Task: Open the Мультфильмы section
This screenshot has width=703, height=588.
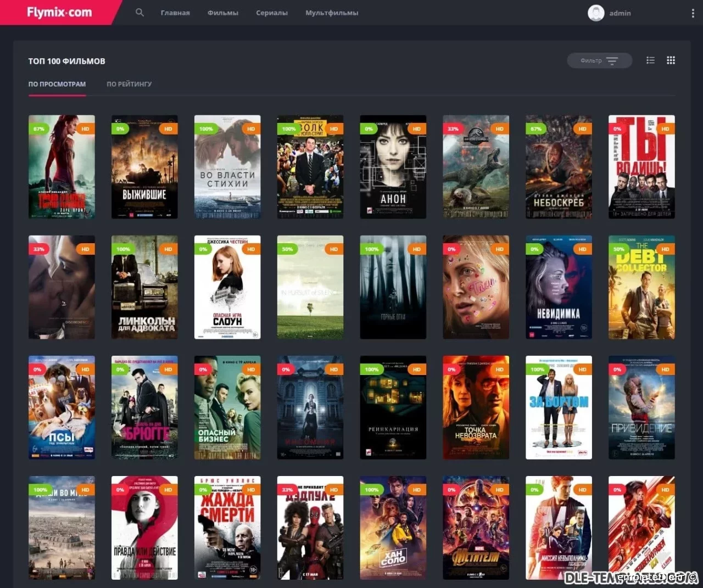Action: tap(332, 13)
